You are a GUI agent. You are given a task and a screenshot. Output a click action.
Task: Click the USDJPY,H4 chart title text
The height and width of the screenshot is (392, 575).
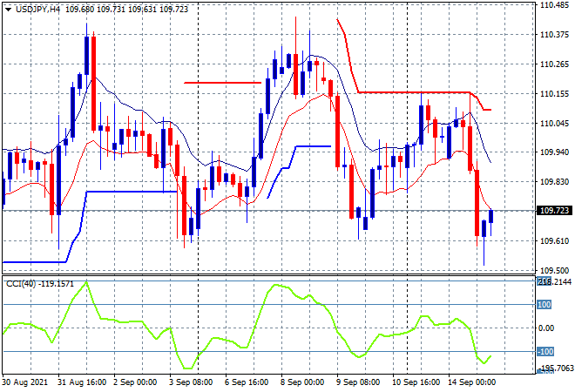tap(37, 10)
